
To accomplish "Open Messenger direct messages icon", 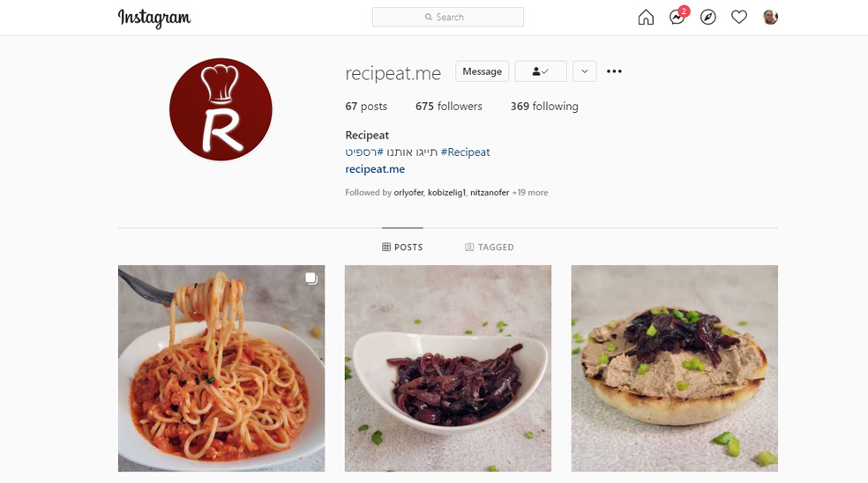I will (677, 17).
